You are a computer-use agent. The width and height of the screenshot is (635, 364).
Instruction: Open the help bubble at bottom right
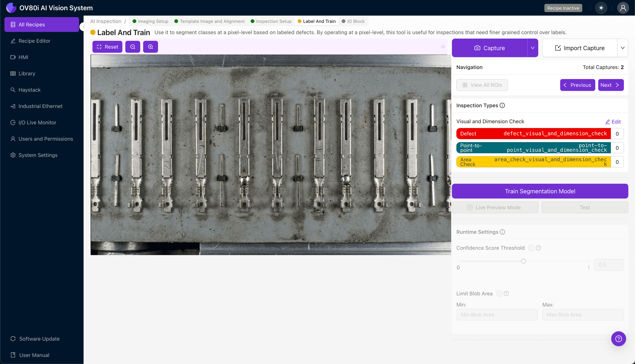(619, 339)
